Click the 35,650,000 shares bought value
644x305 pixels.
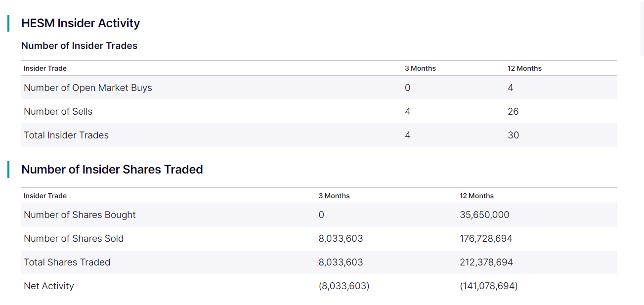coord(484,215)
